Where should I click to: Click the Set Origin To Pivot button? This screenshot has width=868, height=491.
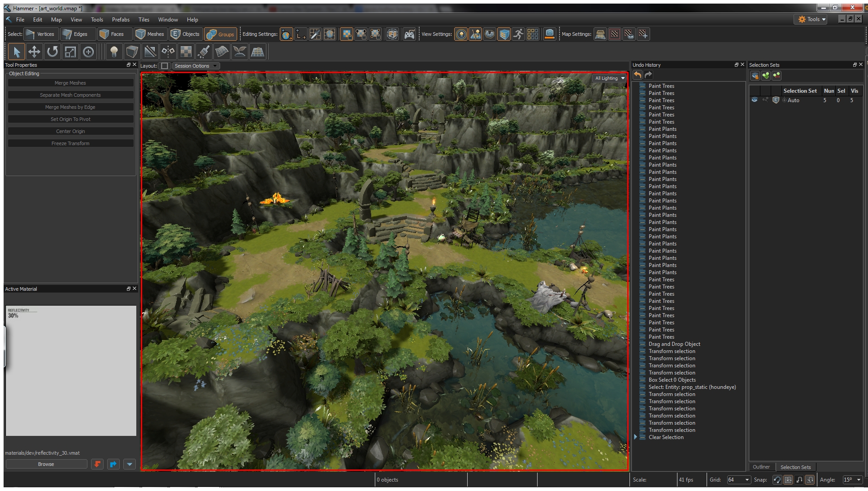(70, 119)
